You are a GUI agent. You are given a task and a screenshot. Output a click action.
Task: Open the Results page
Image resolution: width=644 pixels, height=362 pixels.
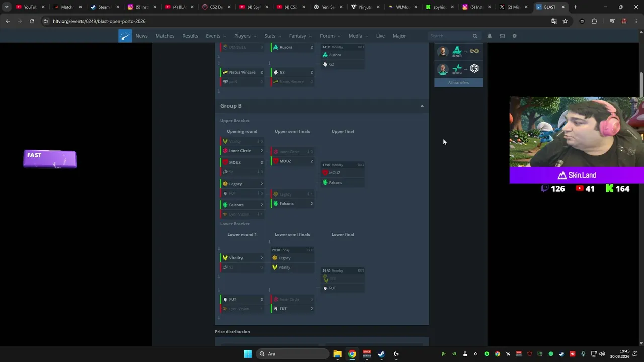click(190, 36)
